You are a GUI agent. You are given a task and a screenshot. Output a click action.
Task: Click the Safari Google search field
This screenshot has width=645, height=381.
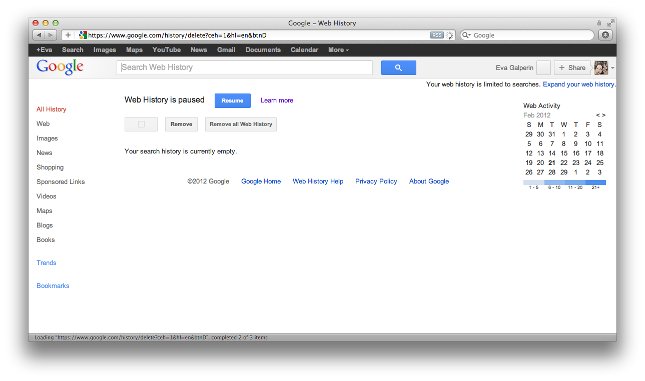pos(528,35)
